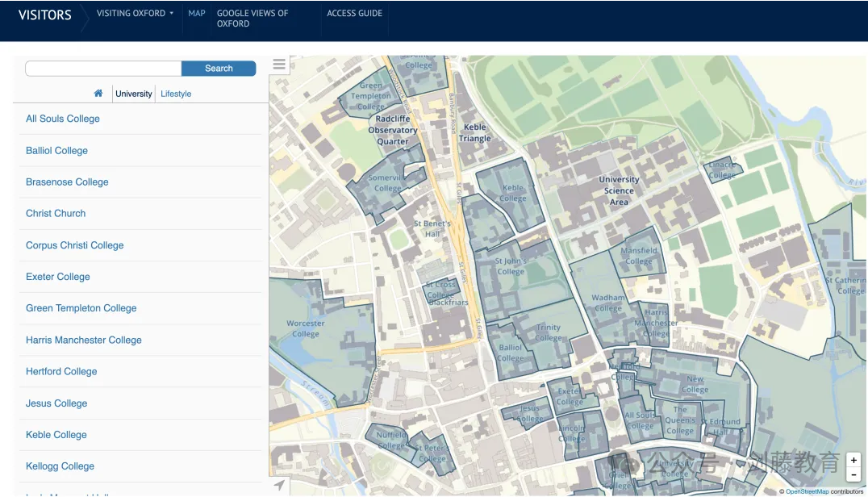Select Hertford College in the list

click(61, 371)
